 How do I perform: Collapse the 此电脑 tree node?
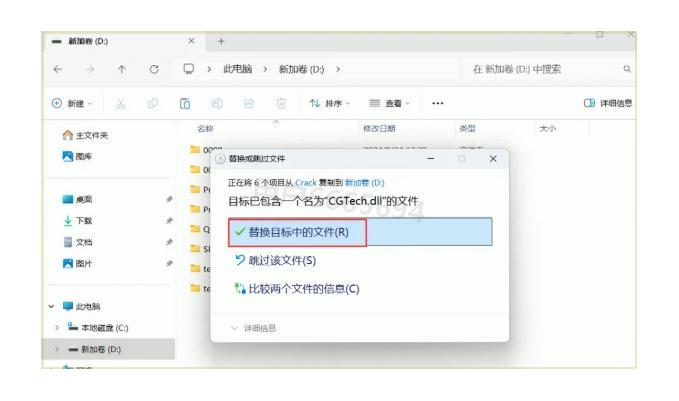pos(52,307)
